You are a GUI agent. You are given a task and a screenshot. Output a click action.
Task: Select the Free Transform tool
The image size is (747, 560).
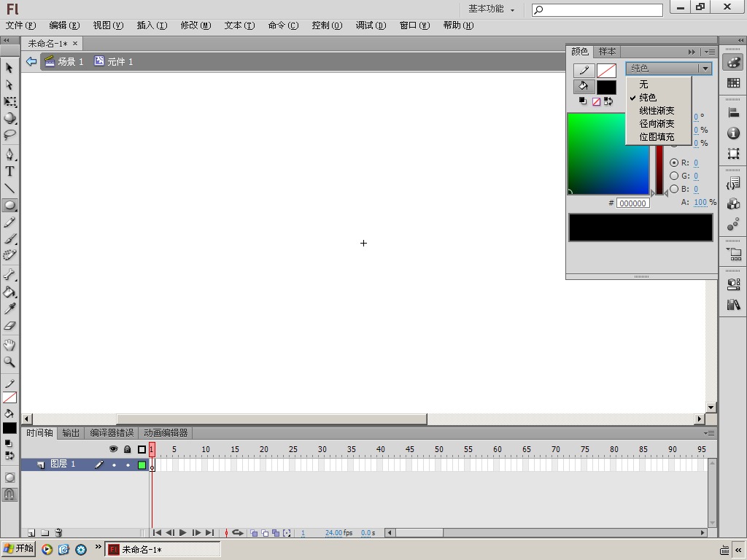[x=9, y=101]
